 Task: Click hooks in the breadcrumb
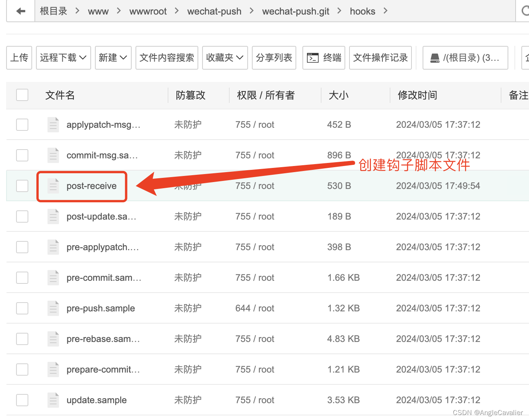tap(362, 11)
